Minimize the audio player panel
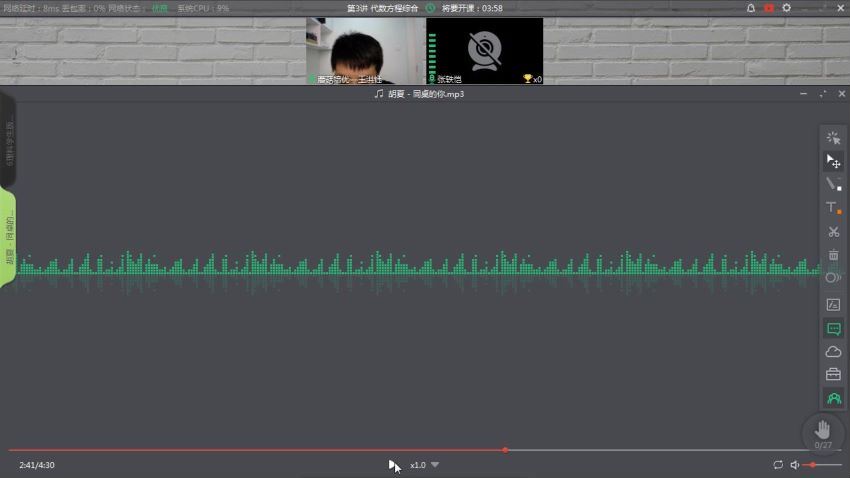 click(x=803, y=94)
